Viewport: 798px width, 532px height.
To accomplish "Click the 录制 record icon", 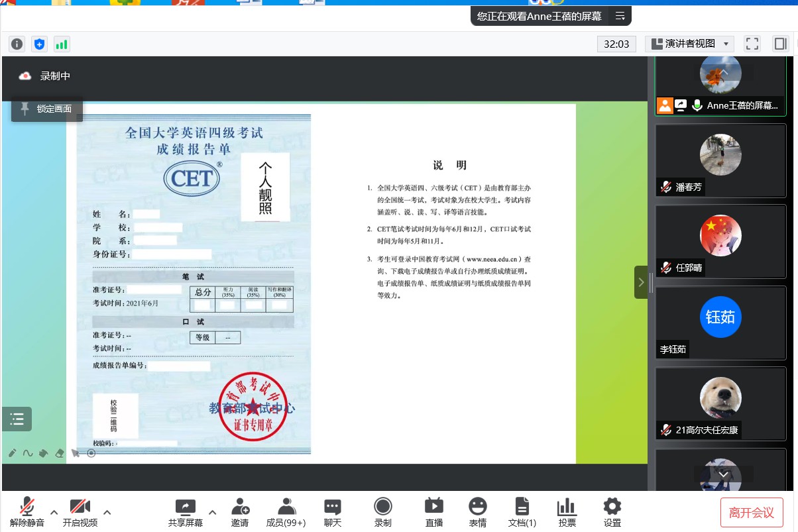I will point(383,511).
